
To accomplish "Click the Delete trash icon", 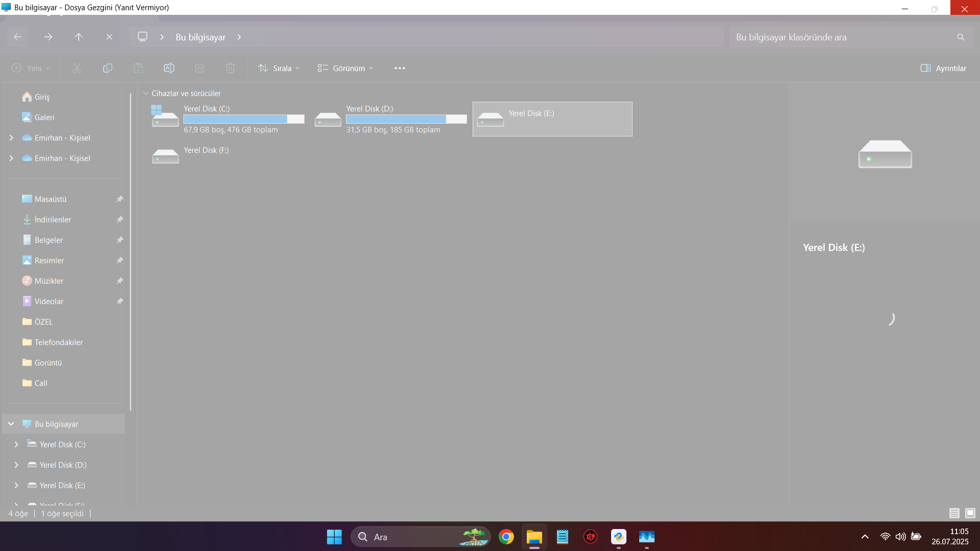I will coord(230,68).
